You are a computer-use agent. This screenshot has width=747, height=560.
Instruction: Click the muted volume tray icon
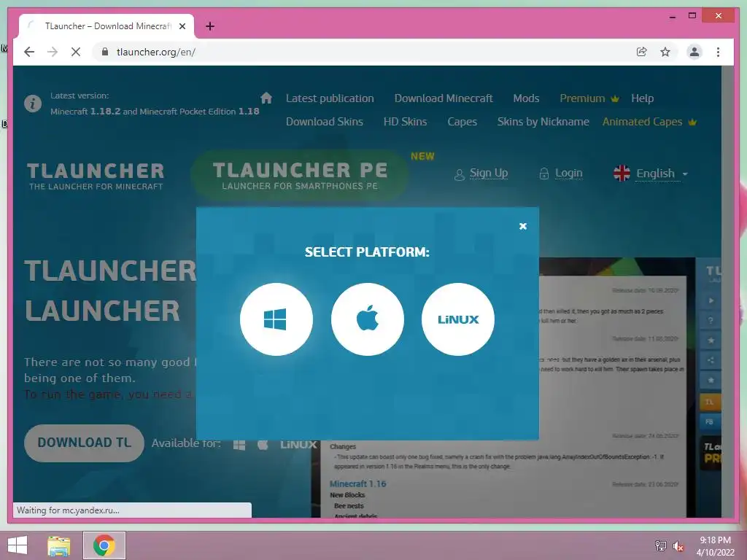pos(678,546)
